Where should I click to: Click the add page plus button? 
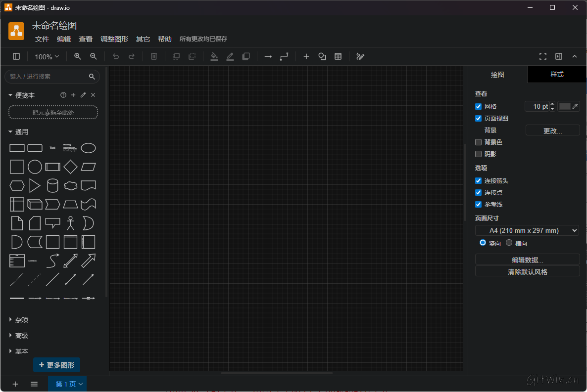click(x=15, y=384)
